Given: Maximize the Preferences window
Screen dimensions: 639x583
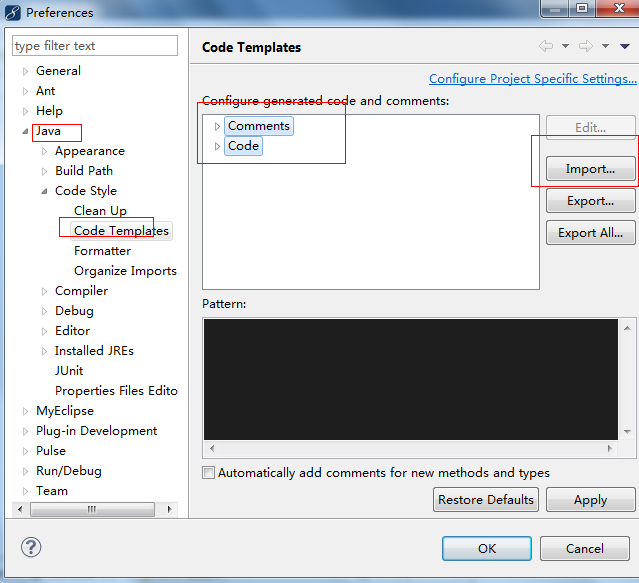Looking at the screenshot, I should 582,8.
